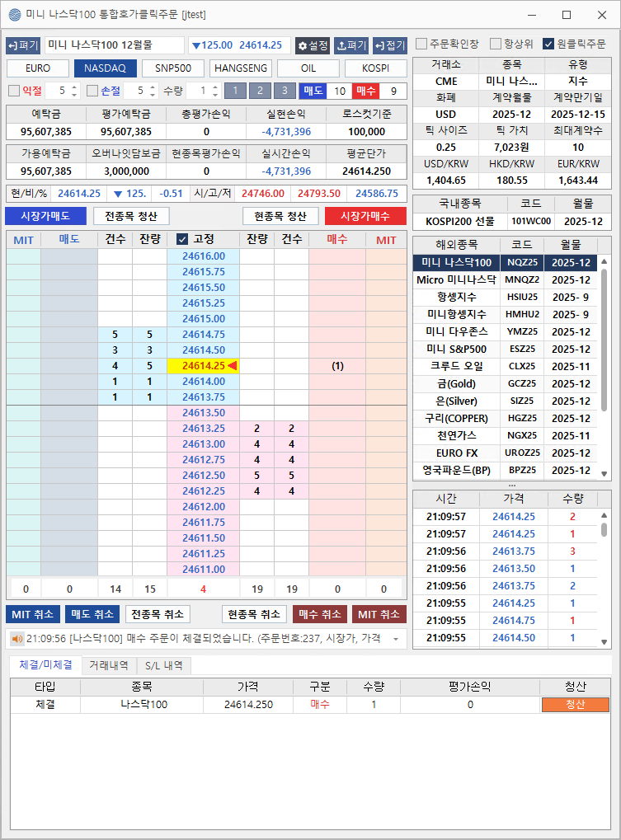Enable the 주문확인창 checkbox

click(421, 44)
